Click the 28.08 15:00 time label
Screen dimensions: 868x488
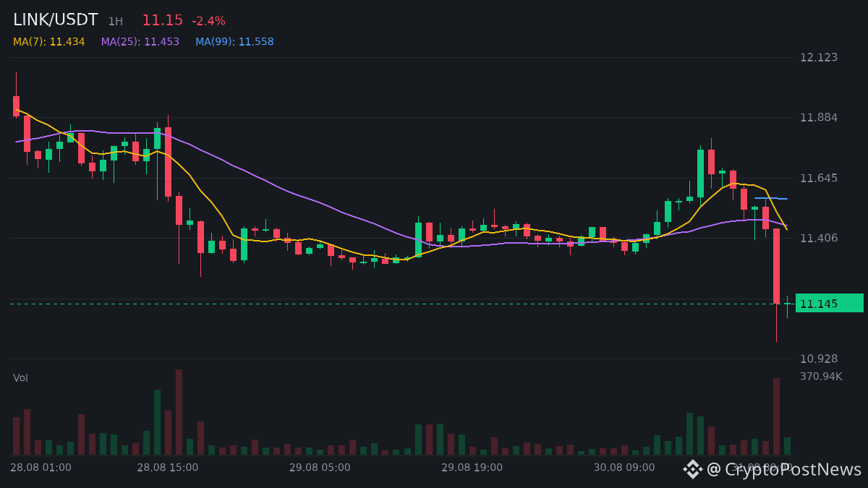pyautogui.click(x=168, y=467)
